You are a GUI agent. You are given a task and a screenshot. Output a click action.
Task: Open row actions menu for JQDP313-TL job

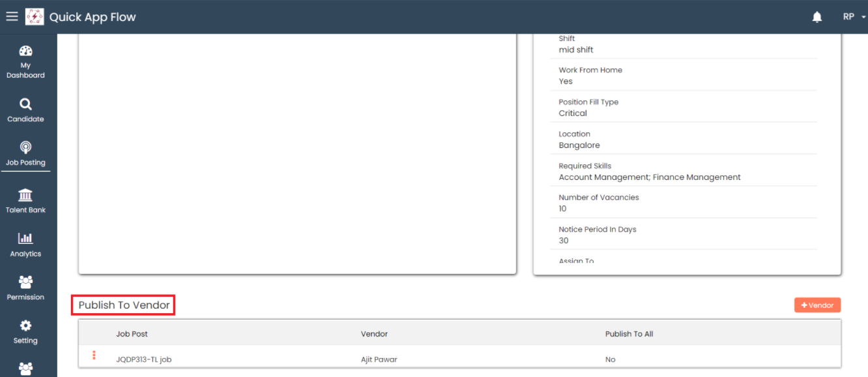click(x=94, y=355)
